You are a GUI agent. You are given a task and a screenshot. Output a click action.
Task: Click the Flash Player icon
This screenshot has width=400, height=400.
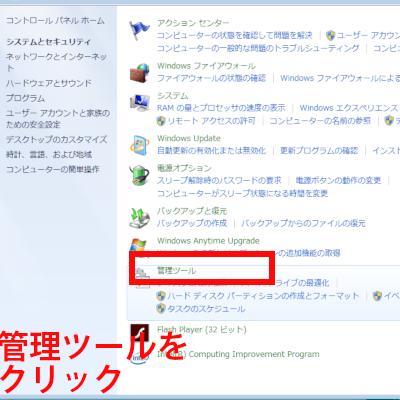point(139,333)
